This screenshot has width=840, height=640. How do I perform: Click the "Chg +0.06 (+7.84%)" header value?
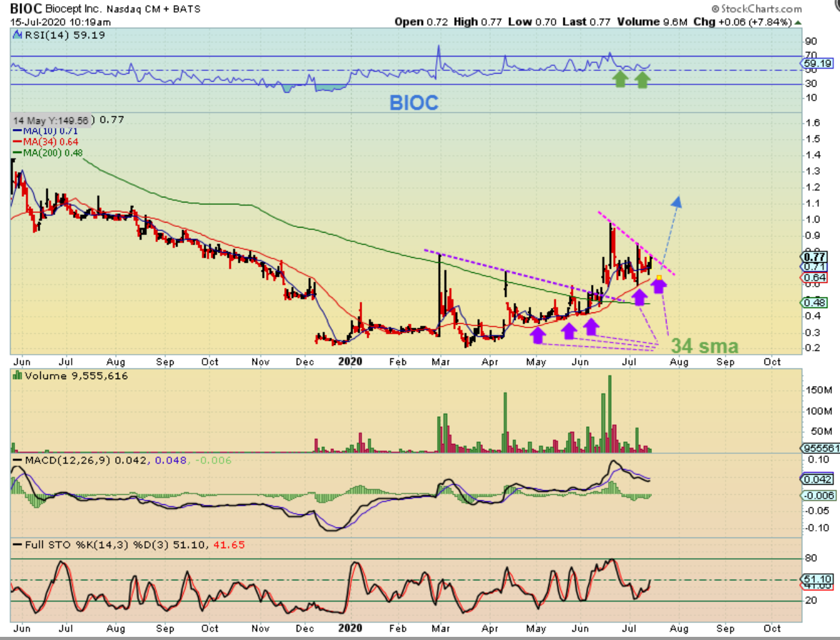[743, 22]
